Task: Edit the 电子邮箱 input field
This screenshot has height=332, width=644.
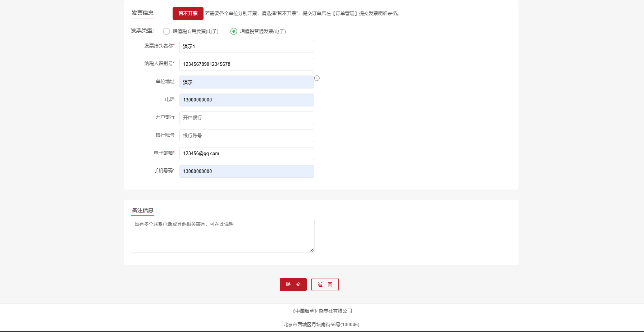Action: click(247, 154)
